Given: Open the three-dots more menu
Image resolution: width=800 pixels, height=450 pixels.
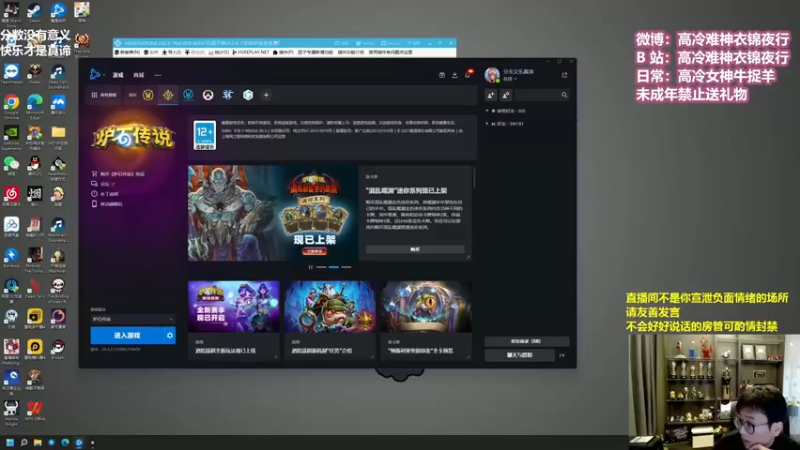Looking at the screenshot, I should pyautogui.click(x=158, y=75).
